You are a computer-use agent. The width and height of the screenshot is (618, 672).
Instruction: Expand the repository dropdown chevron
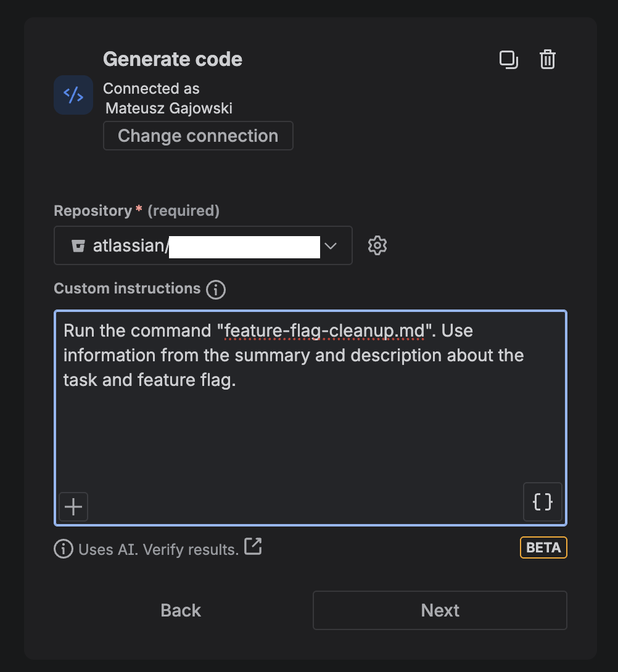(331, 245)
